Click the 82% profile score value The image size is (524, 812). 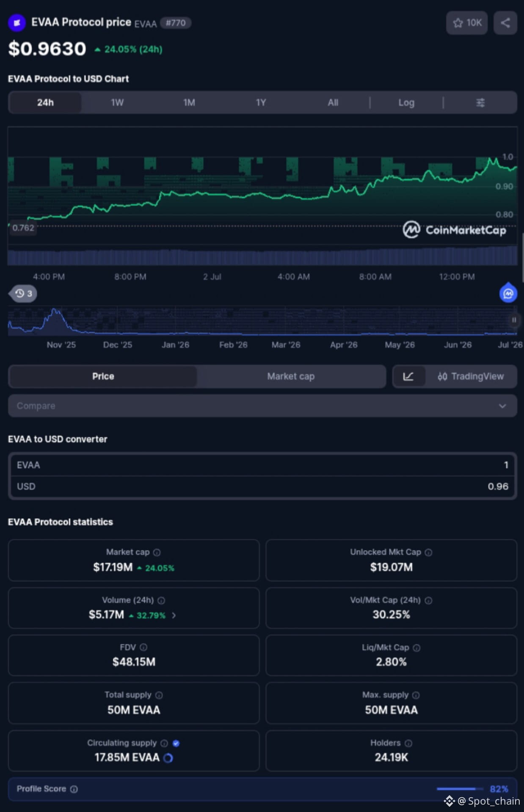click(499, 789)
